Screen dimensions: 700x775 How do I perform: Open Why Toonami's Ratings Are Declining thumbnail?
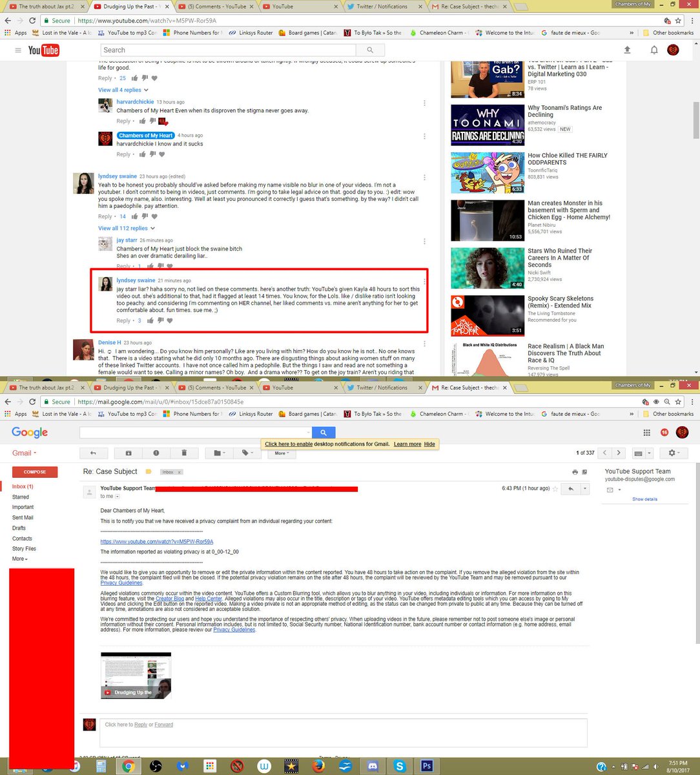[x=488, y=125]
